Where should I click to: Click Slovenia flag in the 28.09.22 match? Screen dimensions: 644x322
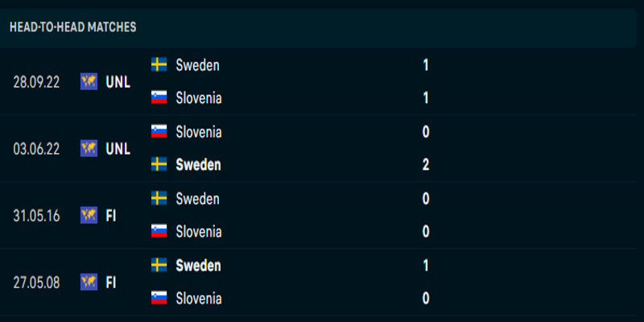(x=159, y=98)
